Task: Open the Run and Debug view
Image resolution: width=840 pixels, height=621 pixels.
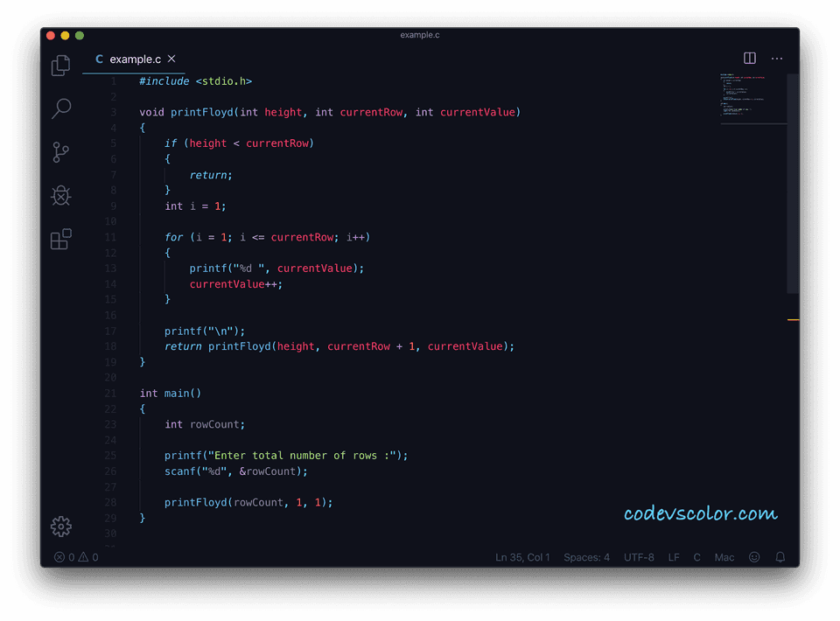Action: click(x=60, y=195)
